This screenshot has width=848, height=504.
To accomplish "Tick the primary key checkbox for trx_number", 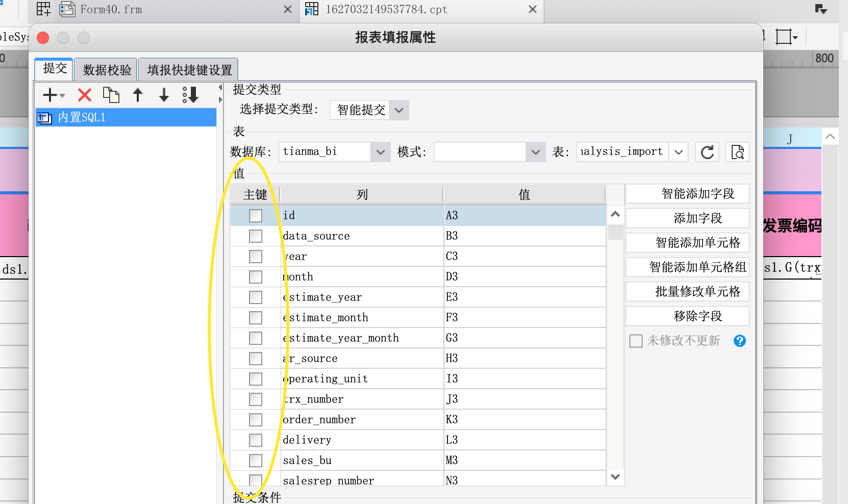I will 256,399.
